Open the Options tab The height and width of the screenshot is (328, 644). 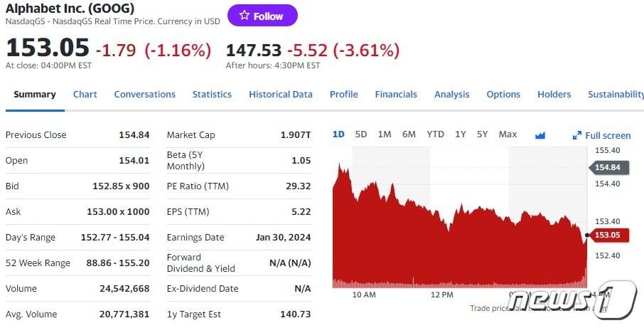pos(503,94)
